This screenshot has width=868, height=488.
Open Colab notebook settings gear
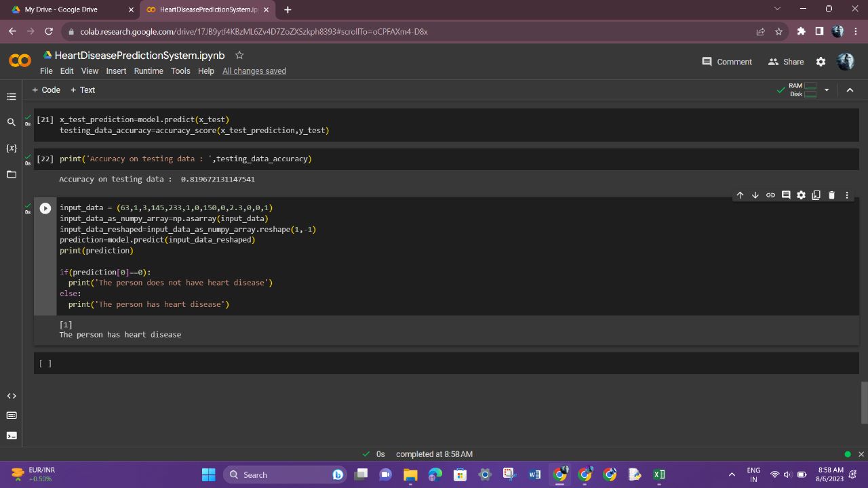pyautogui.click(x=821, y=62)
